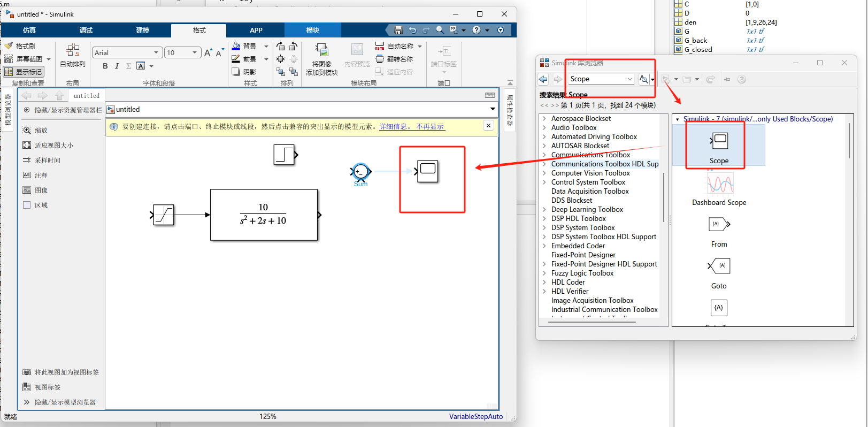Click the pin icon in Library Browser toolbar
Viewport: 868px width, 427px height.
tap(727, 79)
